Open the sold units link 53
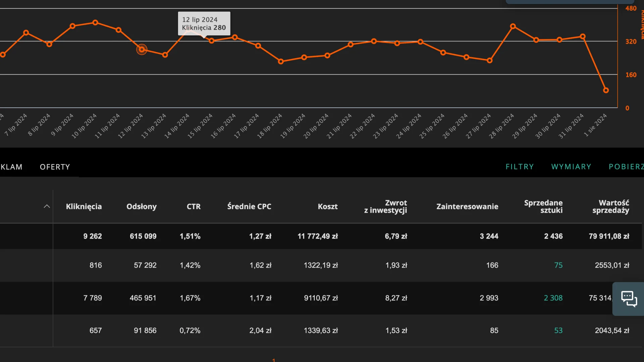The height and width of the screenshot is (362, 644). tap(558, 330)
